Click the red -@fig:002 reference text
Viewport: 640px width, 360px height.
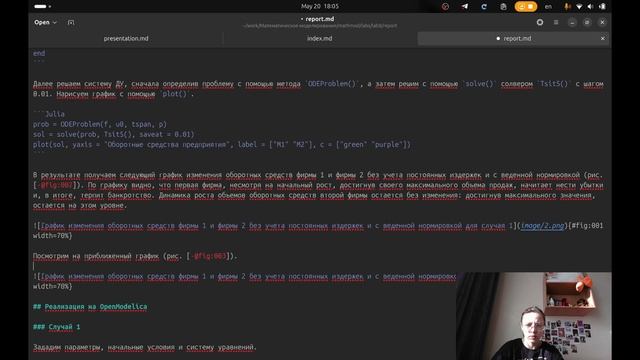click(56, 185)
